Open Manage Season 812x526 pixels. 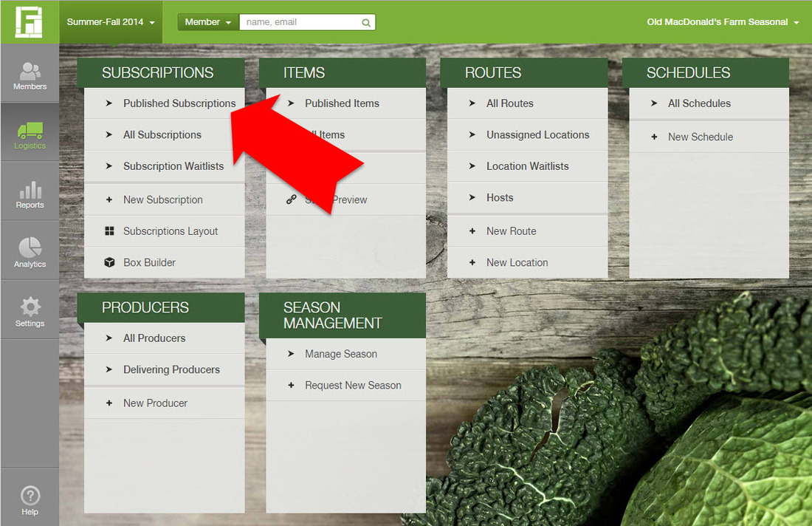tap(346, 353)
